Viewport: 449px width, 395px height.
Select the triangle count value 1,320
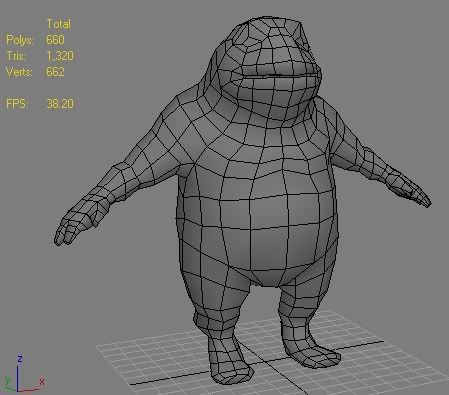(x=60, y=56)
